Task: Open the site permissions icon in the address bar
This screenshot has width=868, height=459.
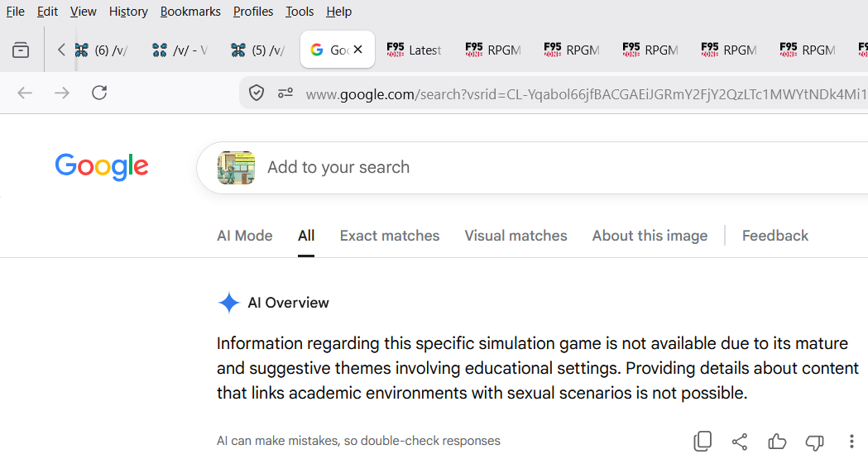Action: click(x=285, y=93)
